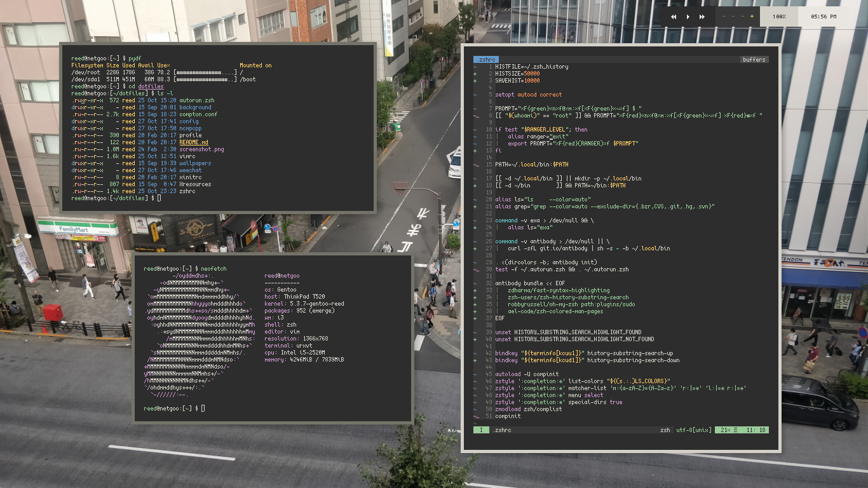This screenshot has height=488, width=868.
Task: Click the ncmpcpp directory in ls listing
Action: point(191,128)
